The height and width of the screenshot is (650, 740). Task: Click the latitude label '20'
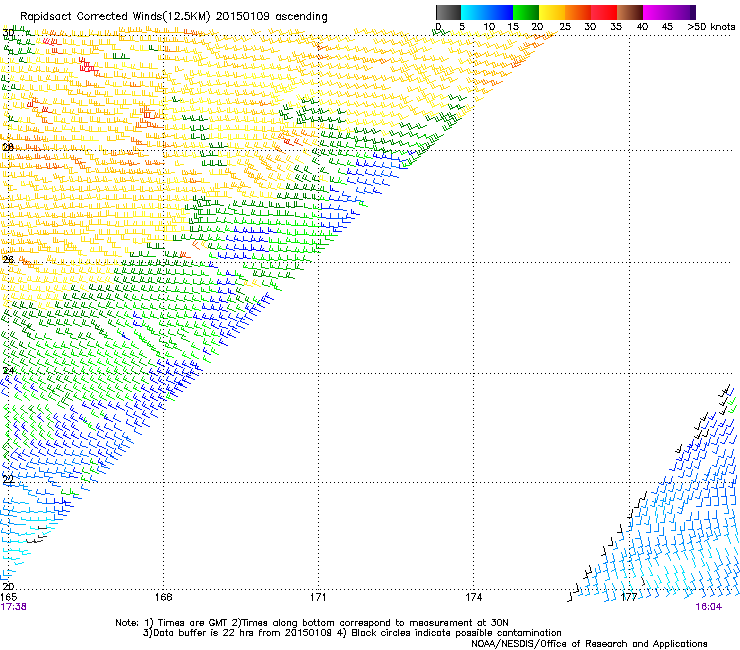[8, 586]
